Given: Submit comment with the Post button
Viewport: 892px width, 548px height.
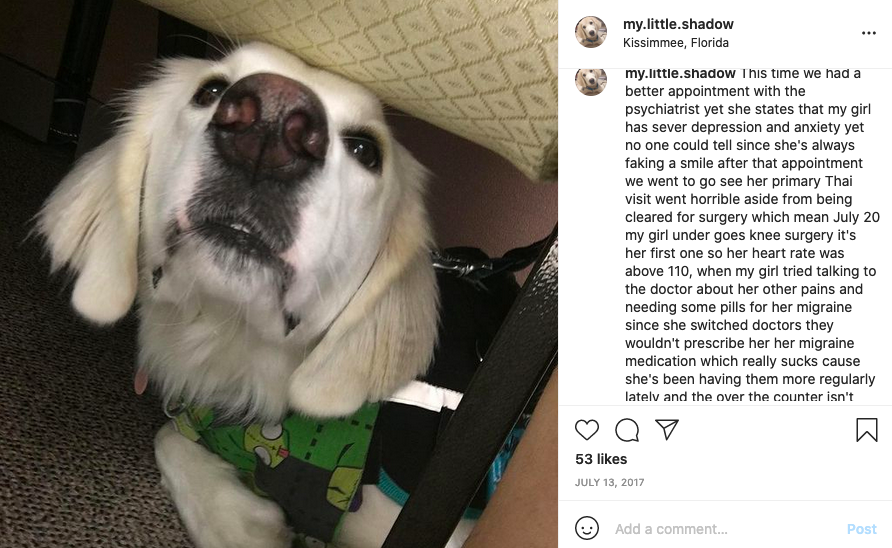Looking at the screenshot, I should (x=861, y=529).
